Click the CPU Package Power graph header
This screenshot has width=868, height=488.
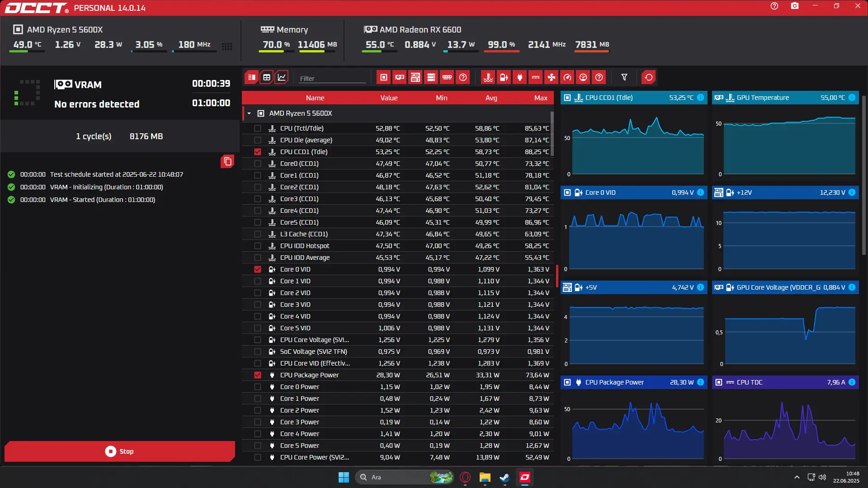(634, 382)
